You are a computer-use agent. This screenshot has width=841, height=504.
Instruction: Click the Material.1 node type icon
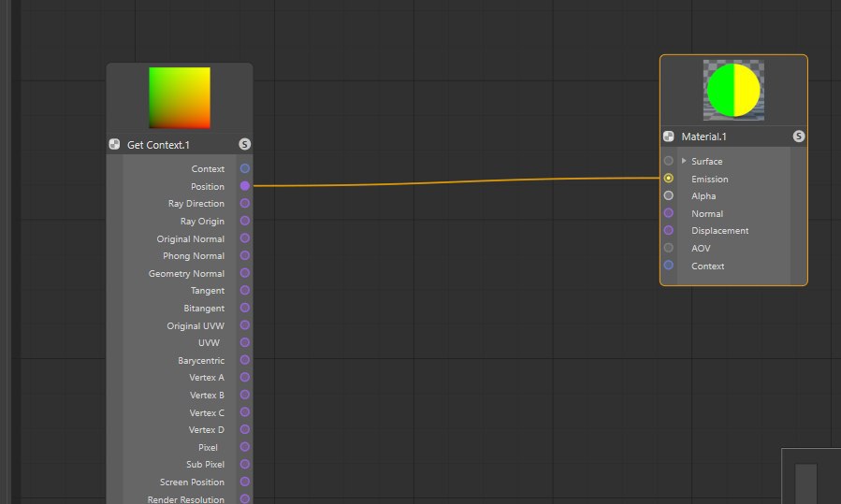click(668, 137)
